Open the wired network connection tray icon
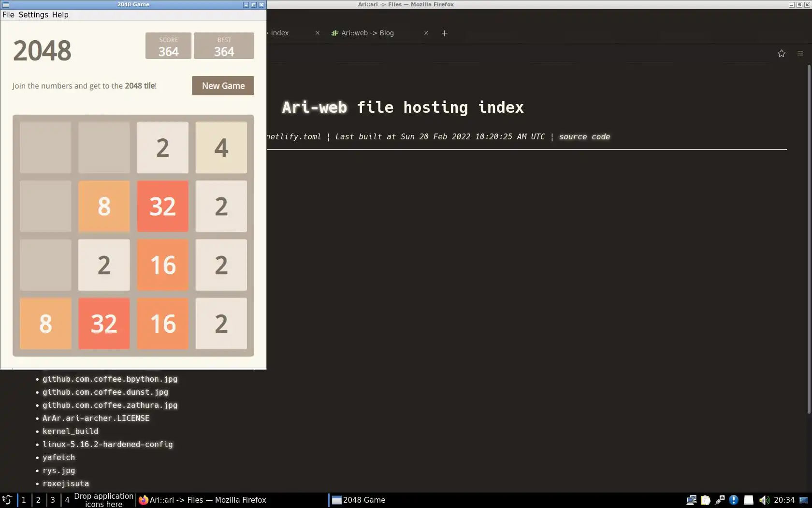The width and height of the screenshot is (812, 508). click(x=720, y=500)
